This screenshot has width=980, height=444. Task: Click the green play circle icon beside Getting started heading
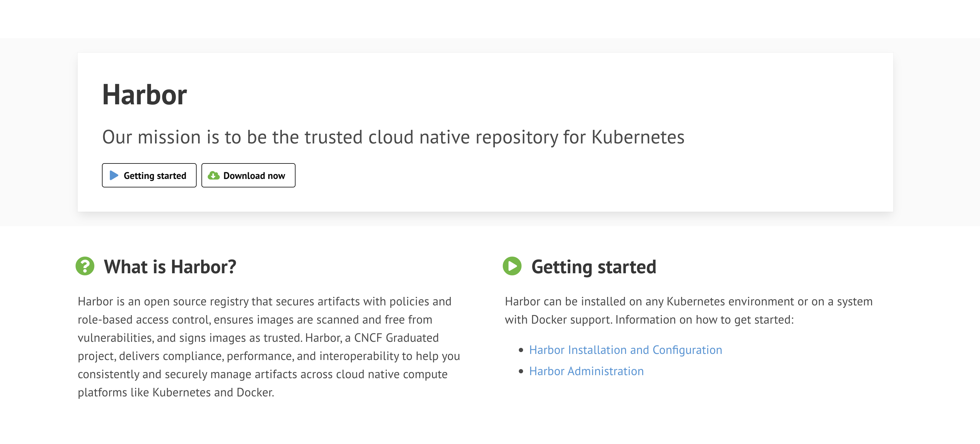tap(512, 267)
